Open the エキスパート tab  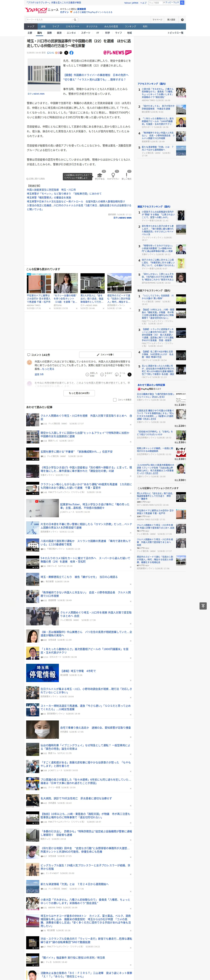pyautogui.click(x=72, y=27)
